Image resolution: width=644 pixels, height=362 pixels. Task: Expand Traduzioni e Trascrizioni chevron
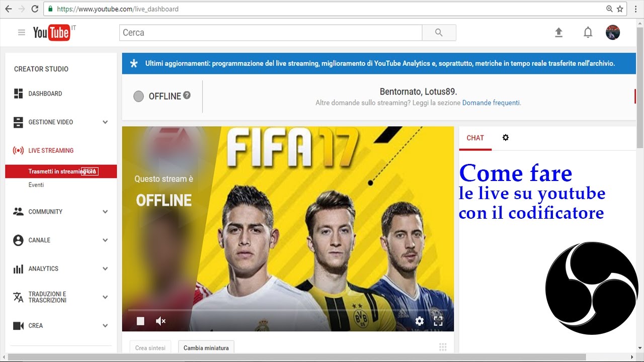pos(105,297)
